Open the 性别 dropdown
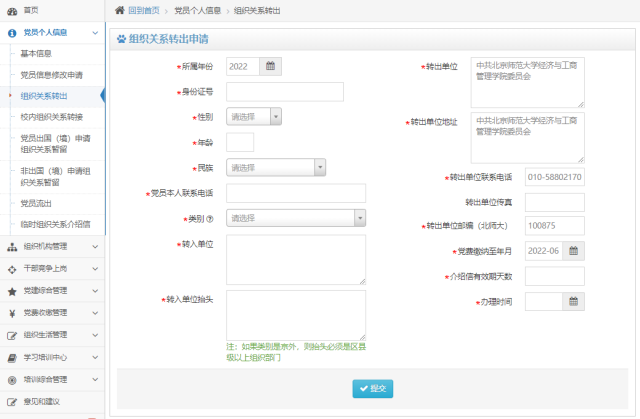Image resolution: width=640 pixels, height=419 pixels. (x=254, y=117)
